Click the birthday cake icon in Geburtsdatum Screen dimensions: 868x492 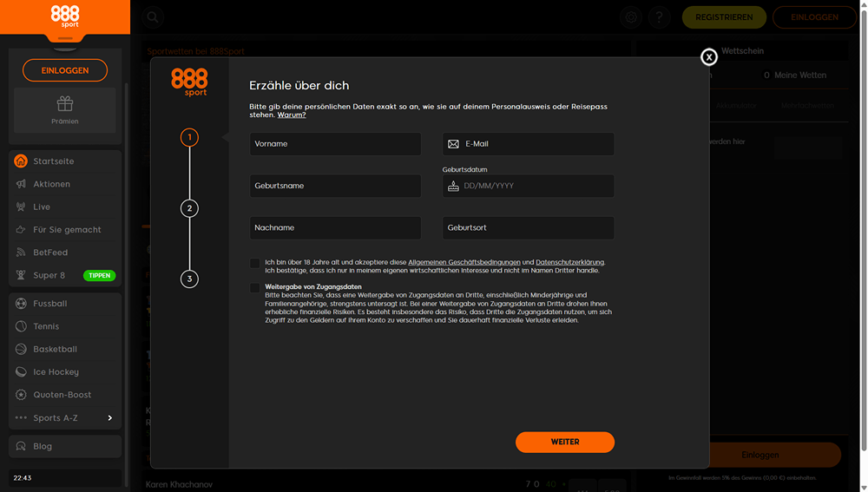(x=453, y=186)
